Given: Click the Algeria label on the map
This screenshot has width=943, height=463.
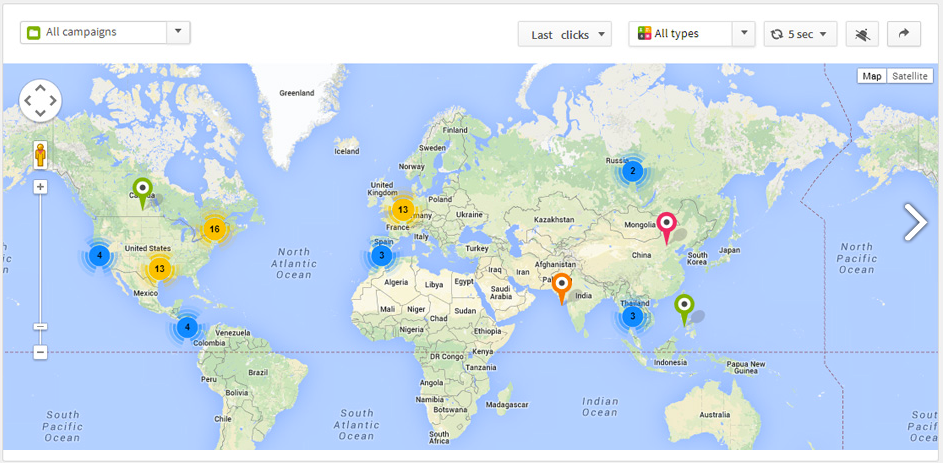Looking at the screenshot, I should click(x=396, y=282).
